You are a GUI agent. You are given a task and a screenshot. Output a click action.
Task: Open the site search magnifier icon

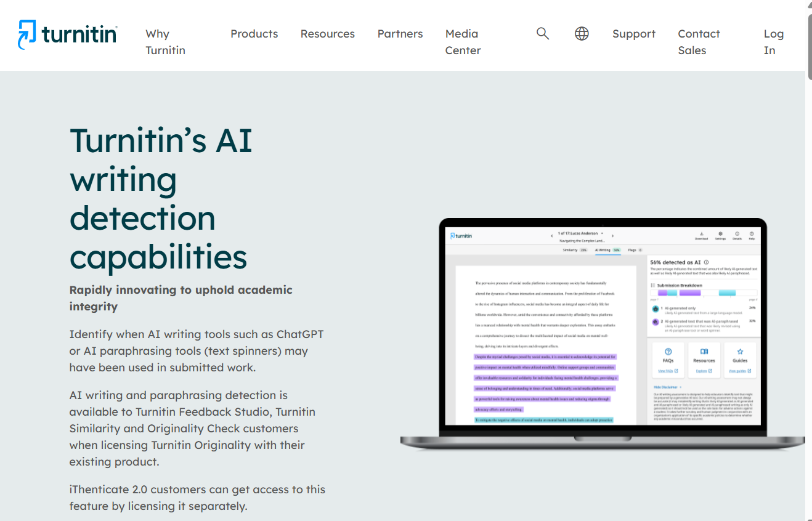pos(543,34)
